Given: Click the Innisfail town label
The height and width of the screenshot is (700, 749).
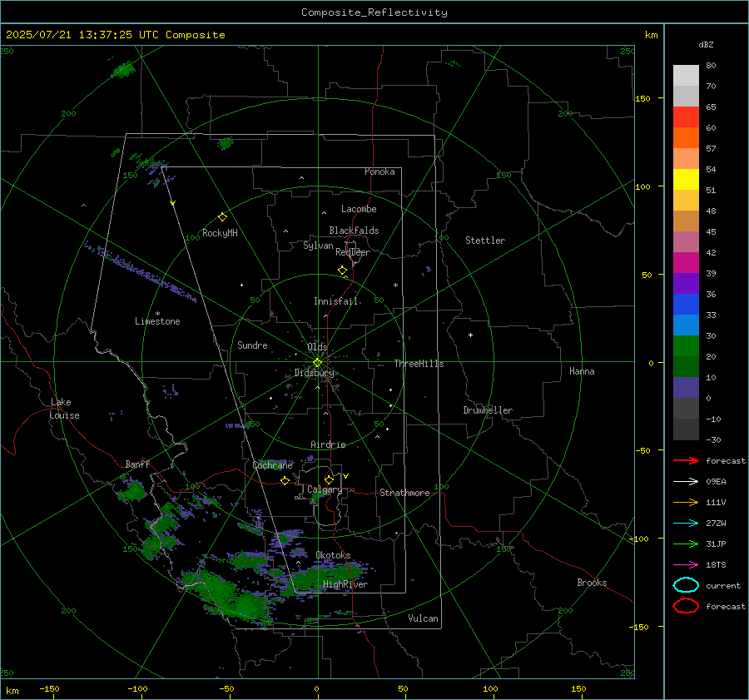Looking at the screenshot, I should coord(336,301).
